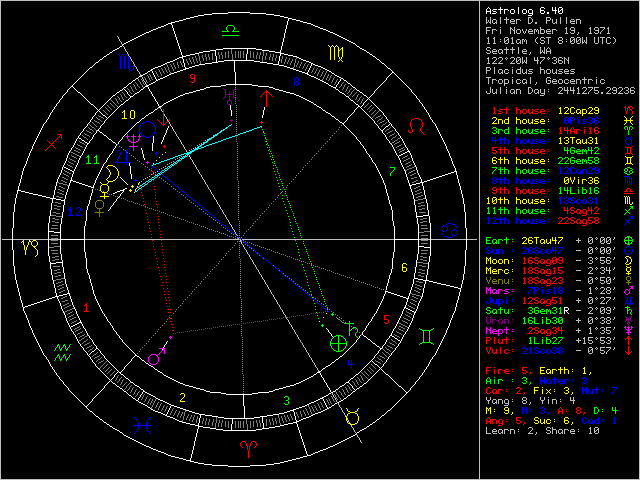Select the blue Sun circle inside the chart

tap(147, 130)
